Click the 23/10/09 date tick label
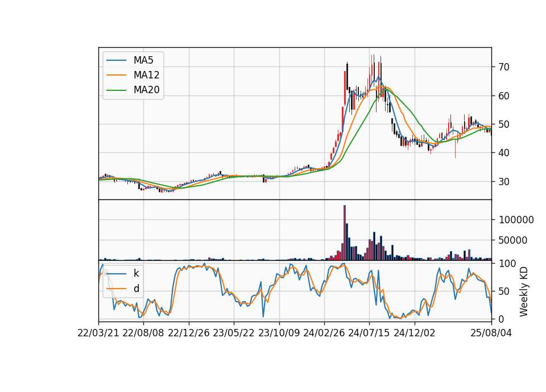Viewport: 546px width, 392px height. coord(279,333)
